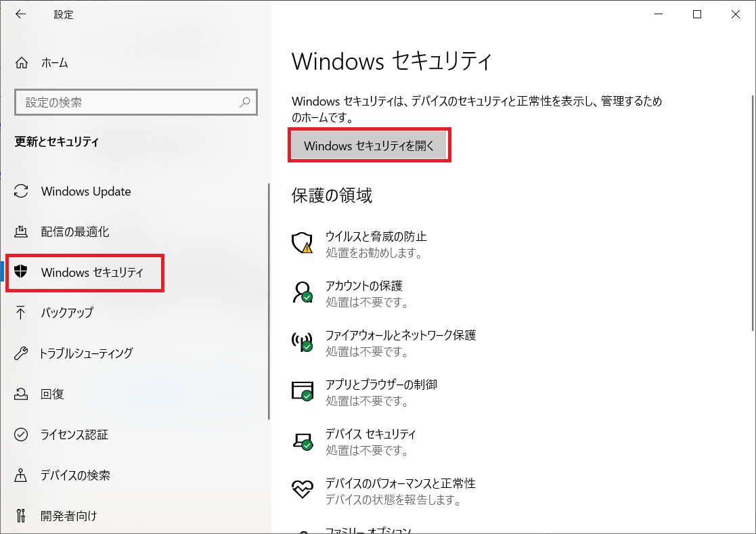Click the 配信の最適化 icon
The width and height of the screenshot is (756, 534).
tap(21, 232)
